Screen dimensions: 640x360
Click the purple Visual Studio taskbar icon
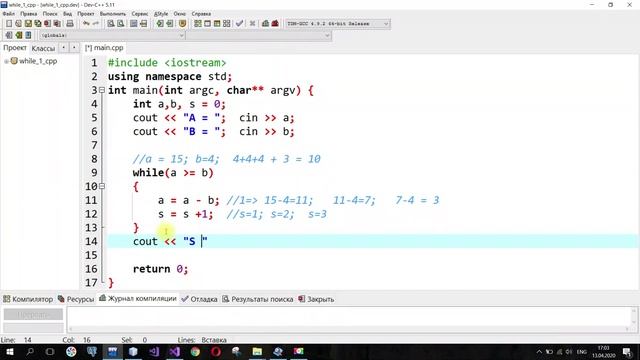coord(174,351)
